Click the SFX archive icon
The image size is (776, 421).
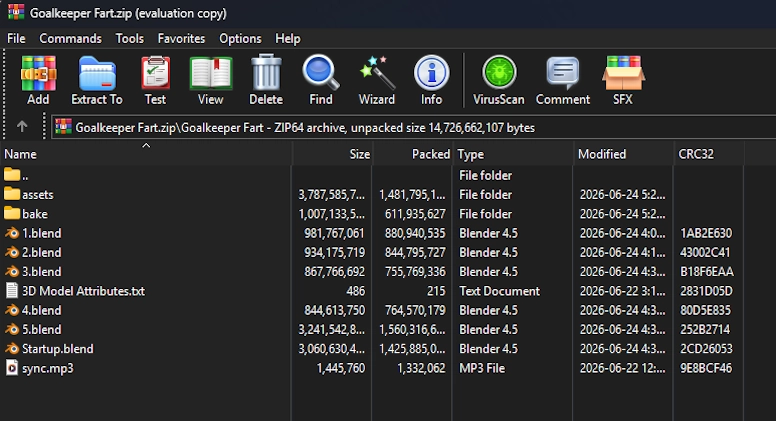pos(623,80)
